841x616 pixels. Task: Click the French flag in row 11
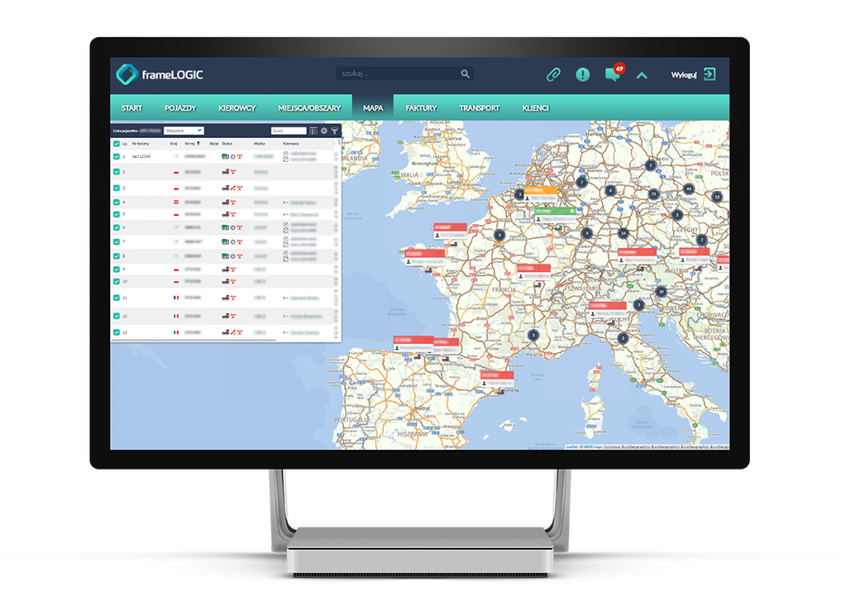tap(176, 298)
